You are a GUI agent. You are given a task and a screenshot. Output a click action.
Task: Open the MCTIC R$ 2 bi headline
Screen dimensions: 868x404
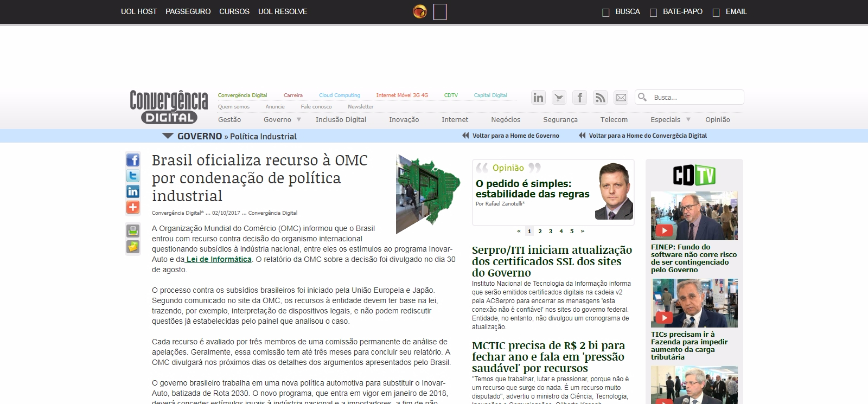(548, 357)
